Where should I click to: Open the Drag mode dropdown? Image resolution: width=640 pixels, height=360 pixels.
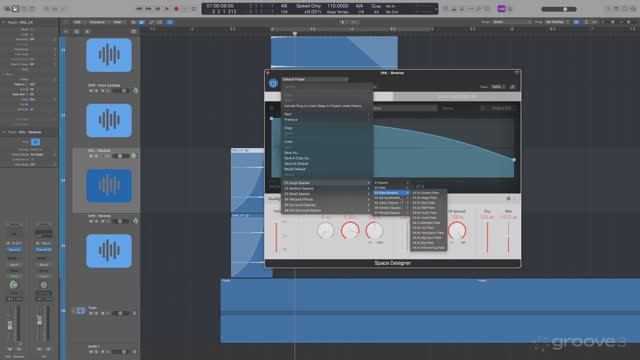pyautogui.click(x=556, y=22)
